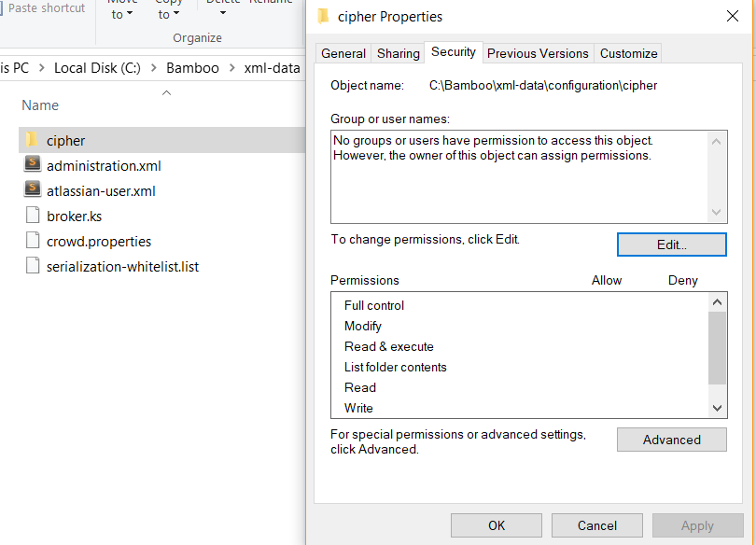756x545 pixels.
Task: Click the Full control permission row
Action: point(520,305)
